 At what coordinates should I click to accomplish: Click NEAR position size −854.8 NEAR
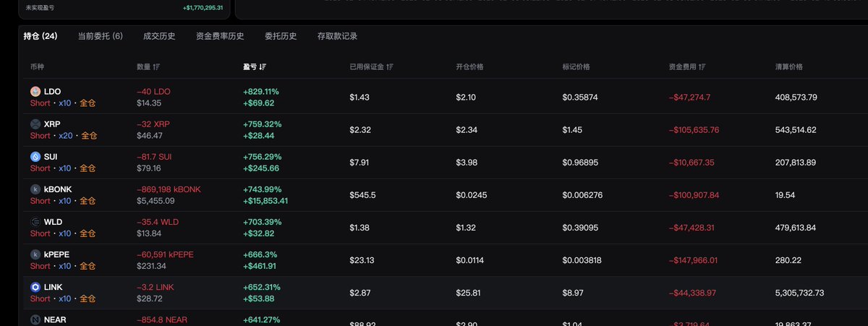point(162,319)
